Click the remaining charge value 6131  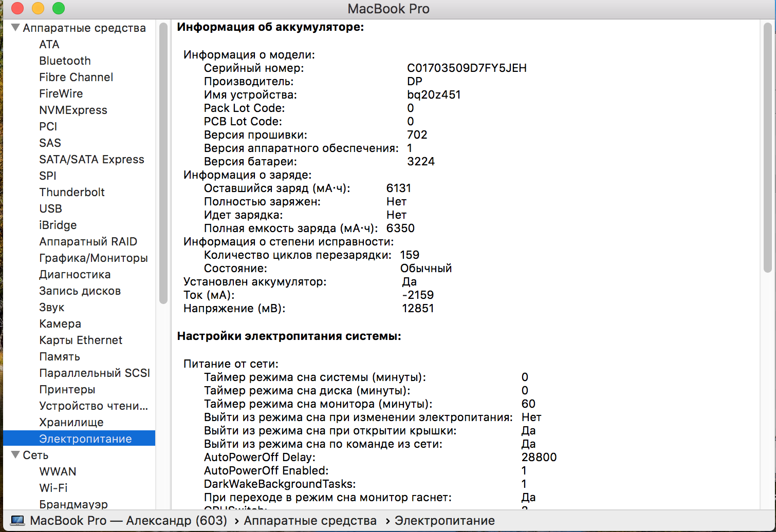point(399,188)
